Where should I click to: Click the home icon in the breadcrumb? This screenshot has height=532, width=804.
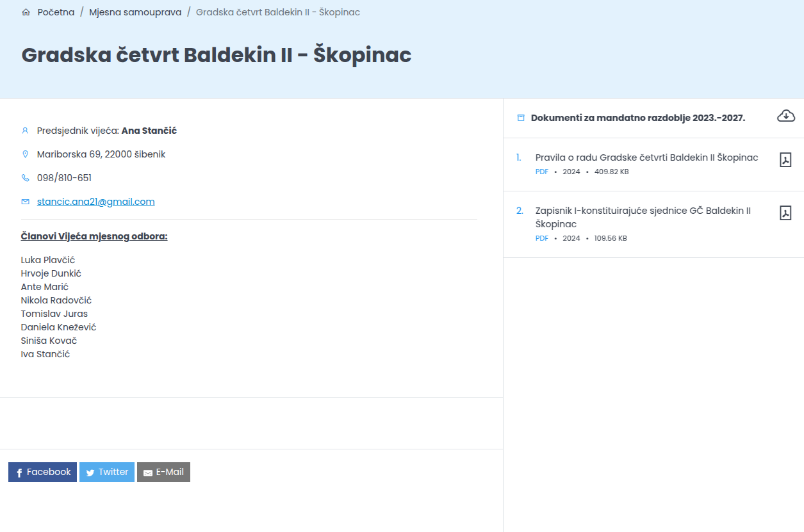[26, 12]
